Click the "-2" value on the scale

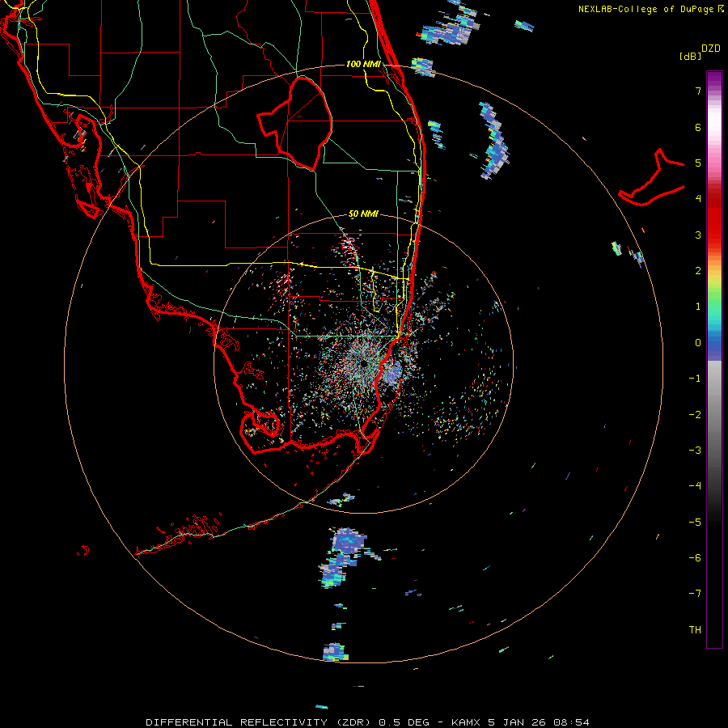click(695, 415)
